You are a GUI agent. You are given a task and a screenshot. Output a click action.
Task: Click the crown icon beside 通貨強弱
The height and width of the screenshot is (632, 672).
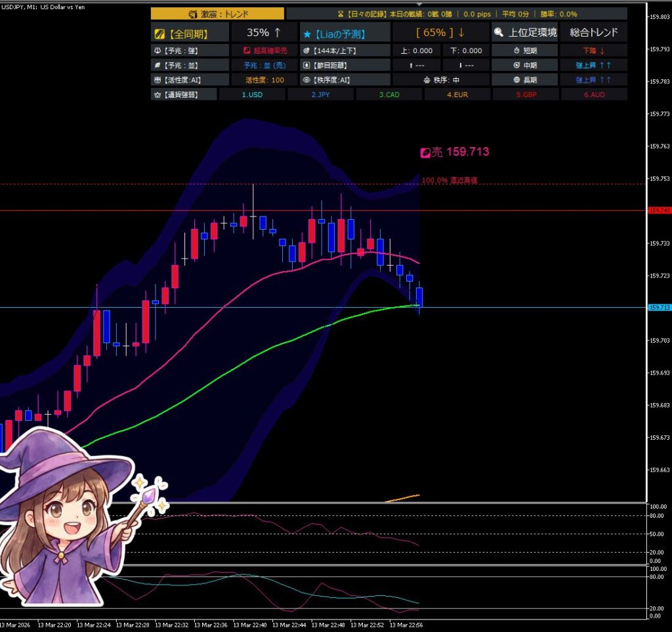(157, 95)
